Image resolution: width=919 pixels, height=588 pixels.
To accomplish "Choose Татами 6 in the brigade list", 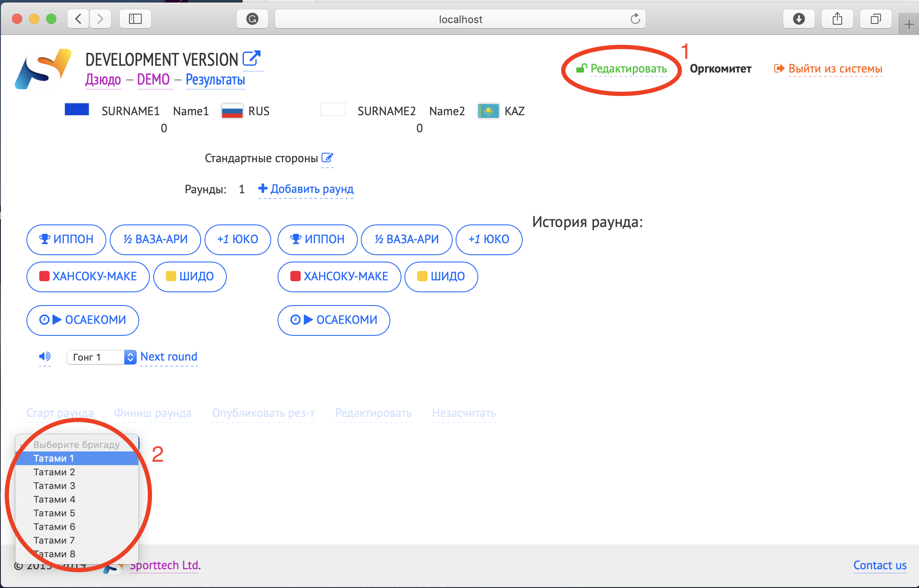I will click(x=54, y=527).
